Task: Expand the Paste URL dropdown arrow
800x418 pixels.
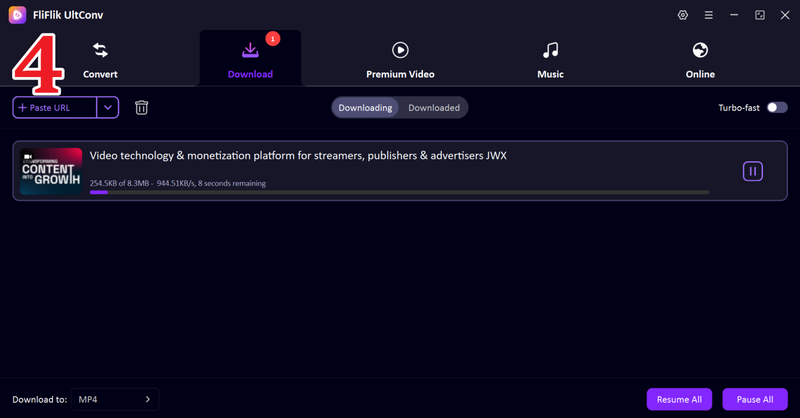Action: coord(108,108)
